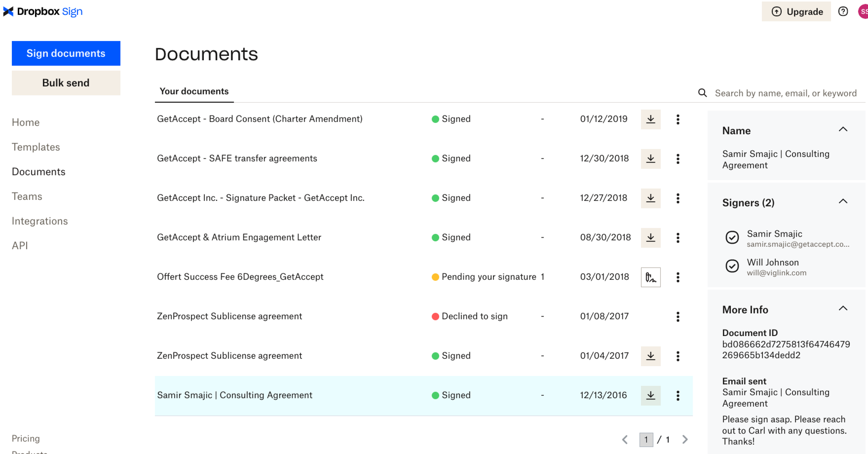Image resolution: width=868 pixels, height=454 pixels.
Task: Download the SAFE transfer agreements document
Action: click(651, 159)
